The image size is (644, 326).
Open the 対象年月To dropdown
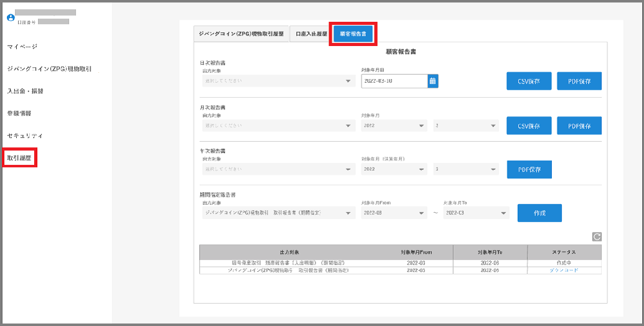pos(475,213)
